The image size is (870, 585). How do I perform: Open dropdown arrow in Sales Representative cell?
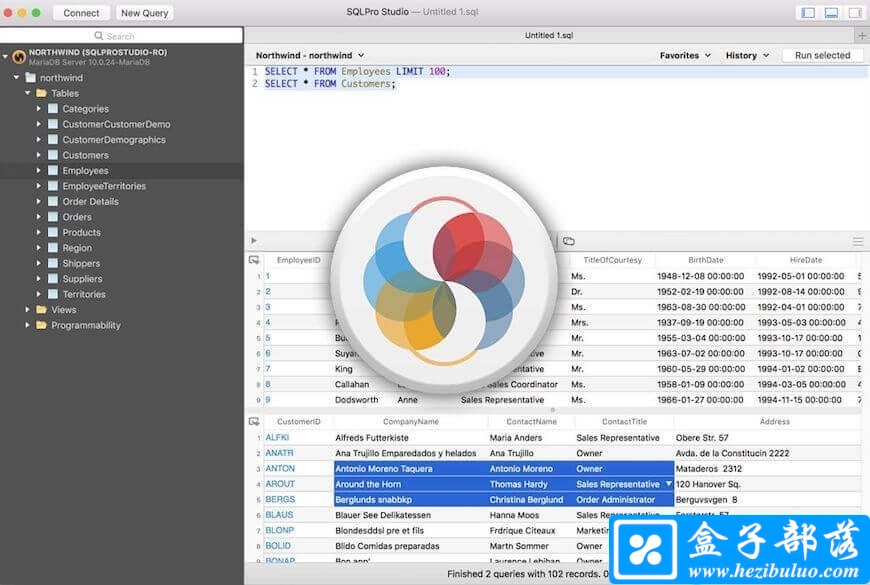click(x=669, y=484)
